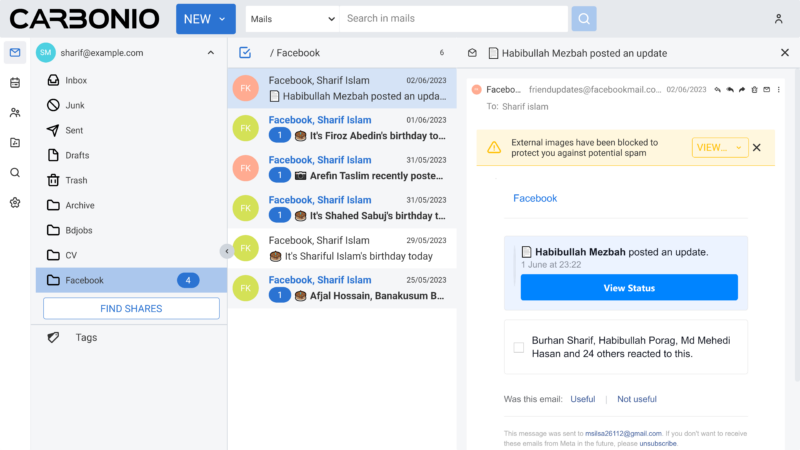This screenshot has height=450, width=800.
Task: Click the View Status button
Action: tap(629, 288)
